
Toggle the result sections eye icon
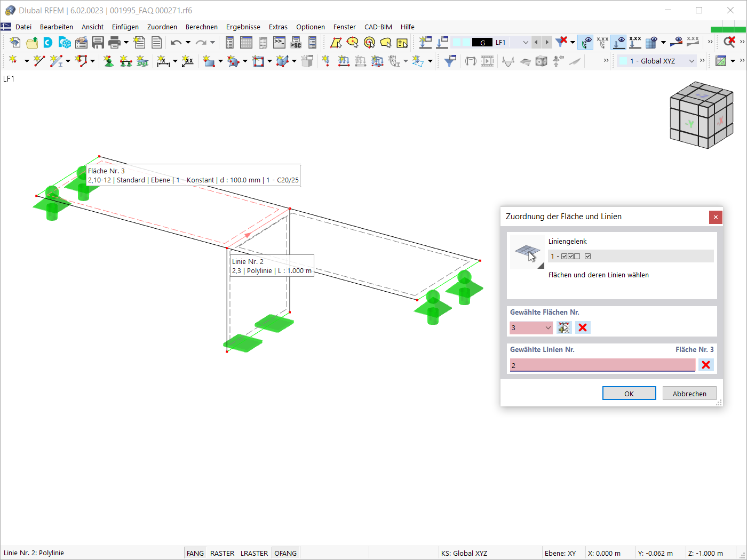coord(676,42)
